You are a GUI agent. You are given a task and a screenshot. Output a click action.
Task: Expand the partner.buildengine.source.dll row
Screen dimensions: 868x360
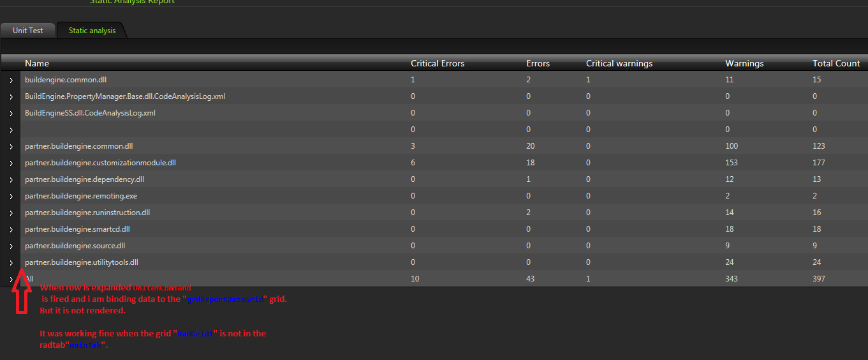11,246
